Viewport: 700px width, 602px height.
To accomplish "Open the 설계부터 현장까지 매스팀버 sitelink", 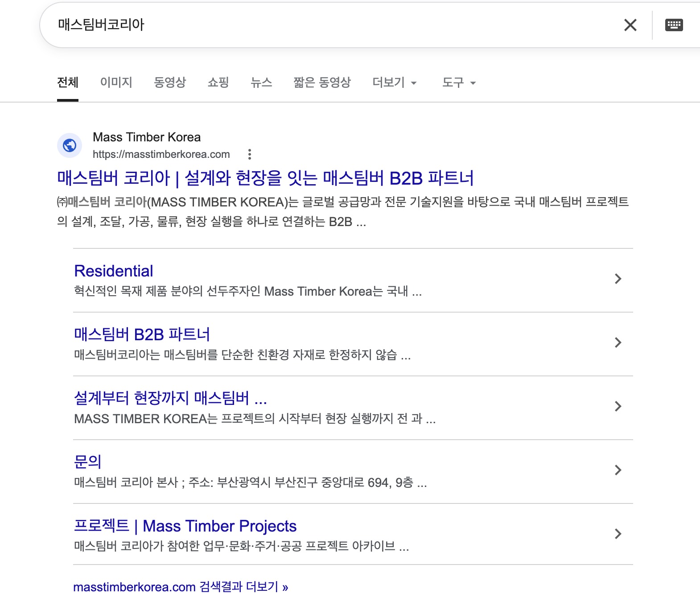I will tap(170, 398).
